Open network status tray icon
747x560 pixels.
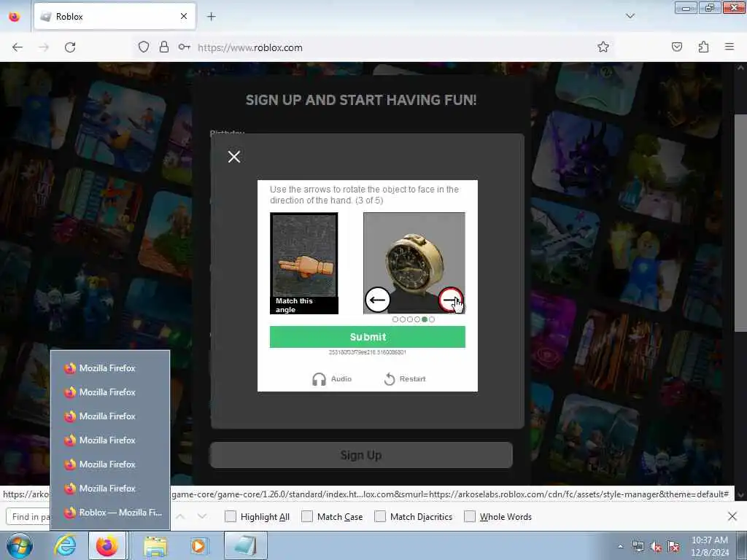[x=638, y=547]
